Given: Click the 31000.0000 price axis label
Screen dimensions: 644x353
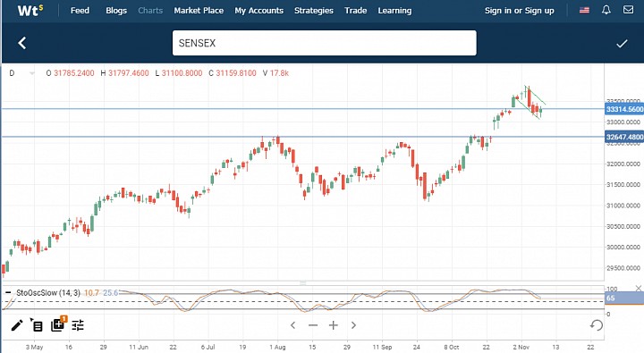Looking at the screenshot, I should tap(623, 206).
